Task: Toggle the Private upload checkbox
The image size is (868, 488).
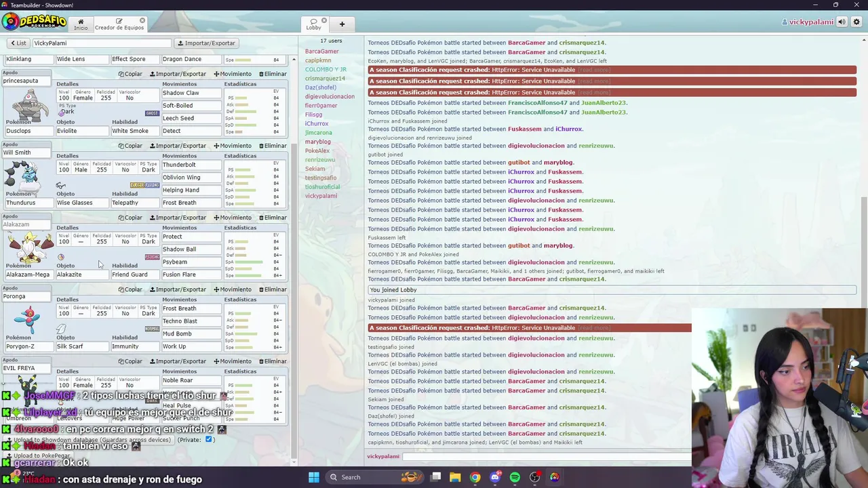Action: coord(209,440)
